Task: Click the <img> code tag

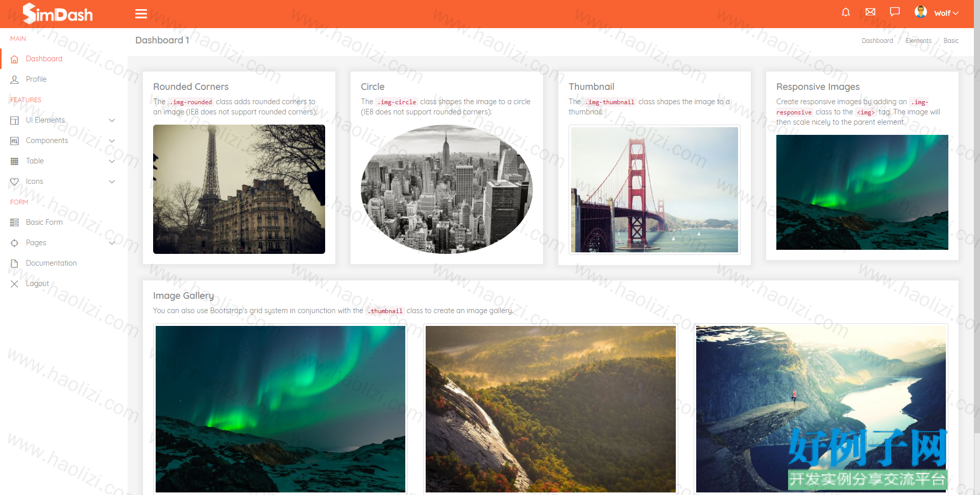Action: pyautogui.click(x=866, y=112)
